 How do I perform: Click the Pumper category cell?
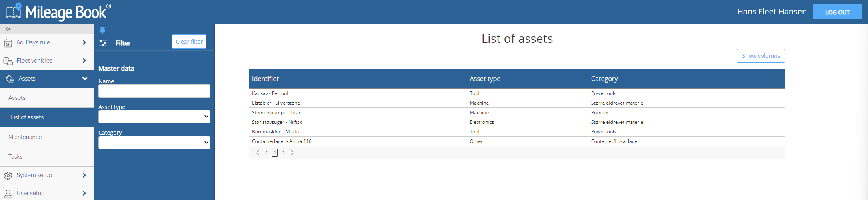pyautogui.click(x=600, y=113)
